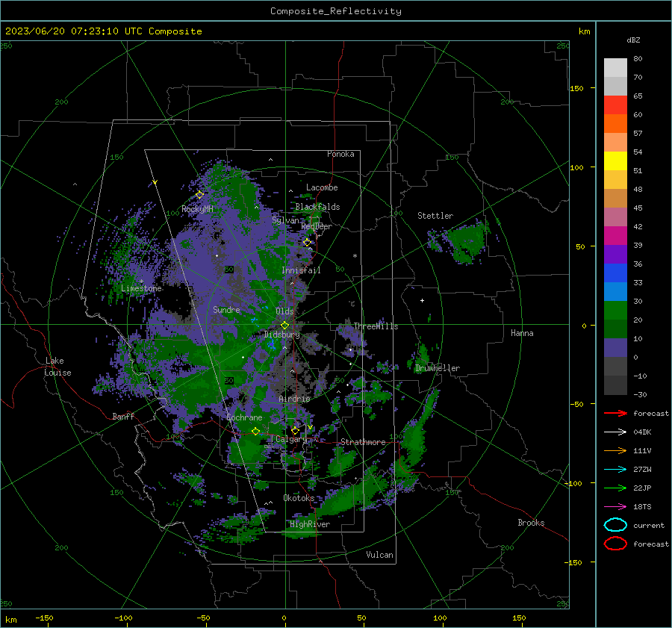
Task: Click the white cross marker west of Hanna
Action: coord(422,300)
